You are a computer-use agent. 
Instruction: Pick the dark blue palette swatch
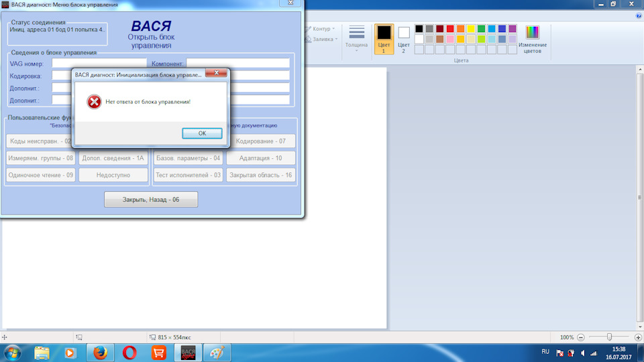[x=502, y=29]
